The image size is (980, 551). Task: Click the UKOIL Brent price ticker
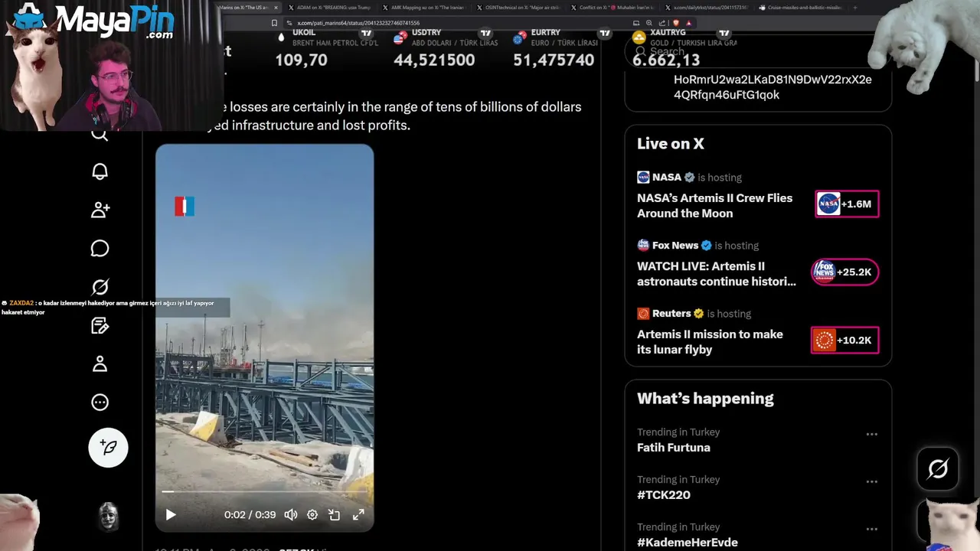[326, 48]
